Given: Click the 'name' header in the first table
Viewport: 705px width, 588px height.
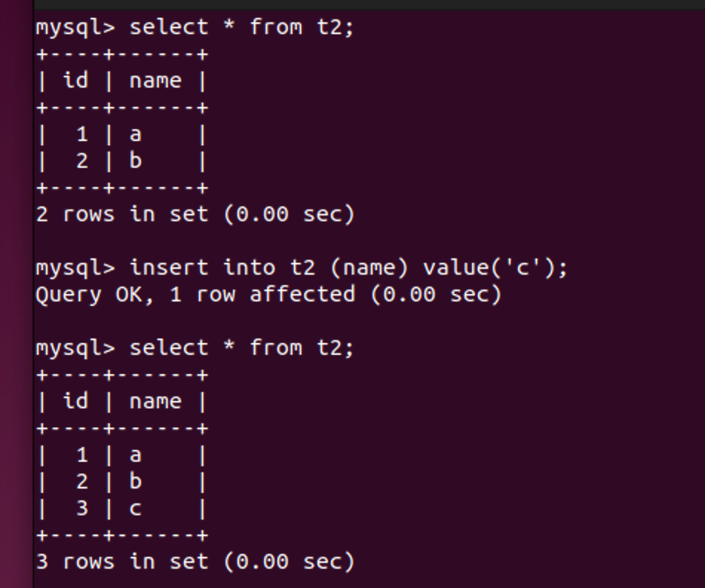Looking at the screenshot, I should pyautogui.click(x=155, y=81).
